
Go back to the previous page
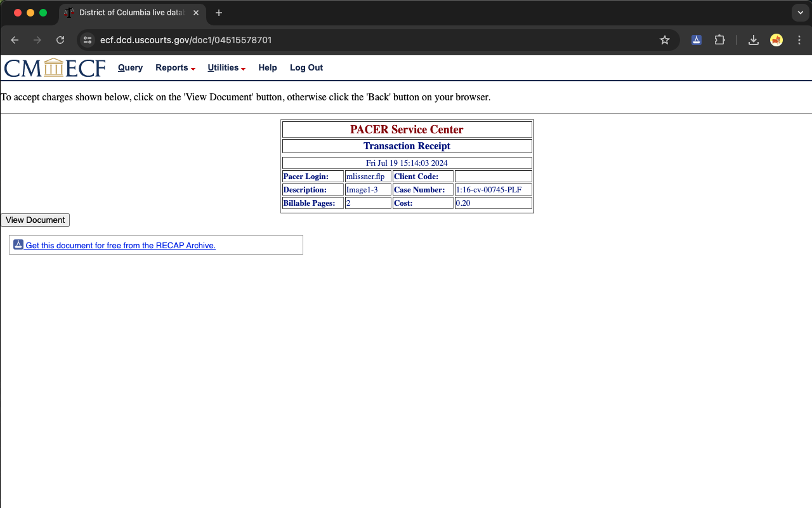pyautogui.click(x=15, y=40)
